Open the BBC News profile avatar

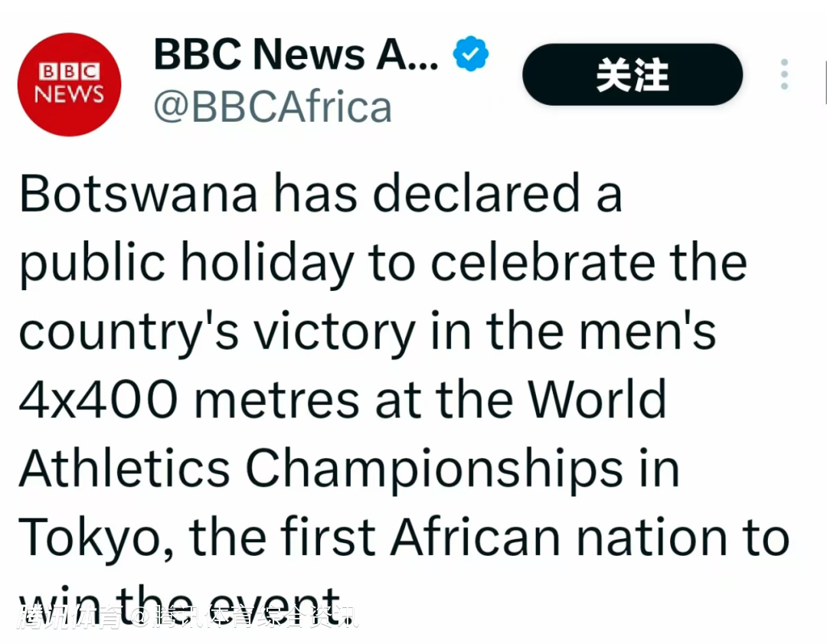[x=70, y=84]
